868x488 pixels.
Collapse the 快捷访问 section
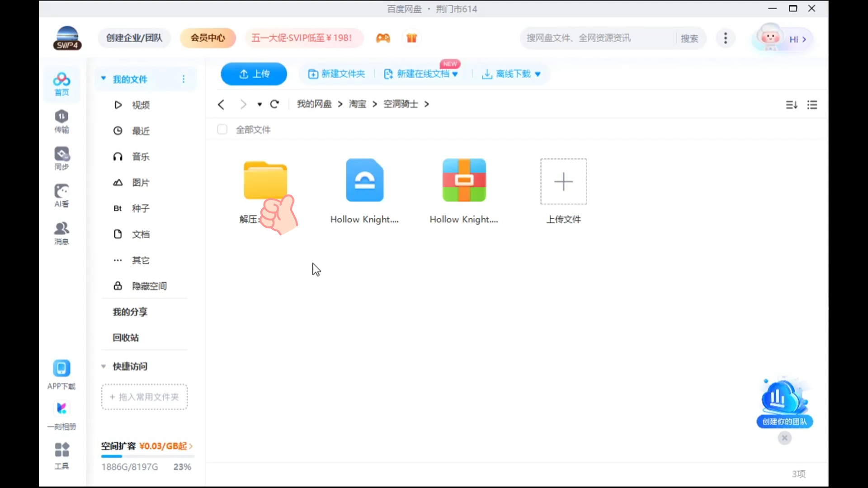(x=104, y=366)
